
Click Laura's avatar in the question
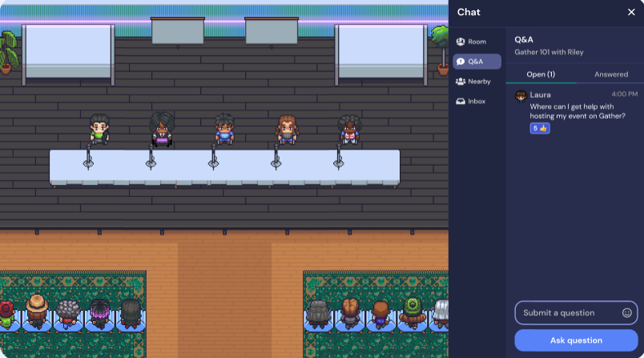click(521, 96)
